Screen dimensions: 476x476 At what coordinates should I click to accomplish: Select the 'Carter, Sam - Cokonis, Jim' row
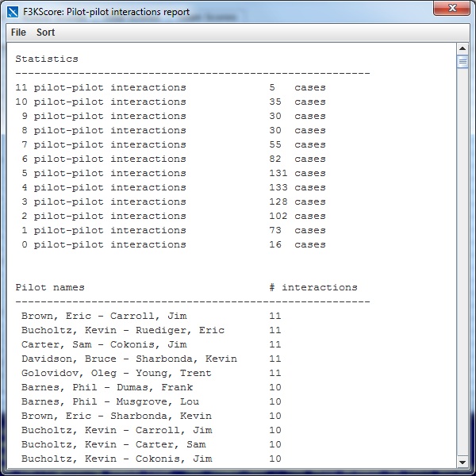(104, 344)
